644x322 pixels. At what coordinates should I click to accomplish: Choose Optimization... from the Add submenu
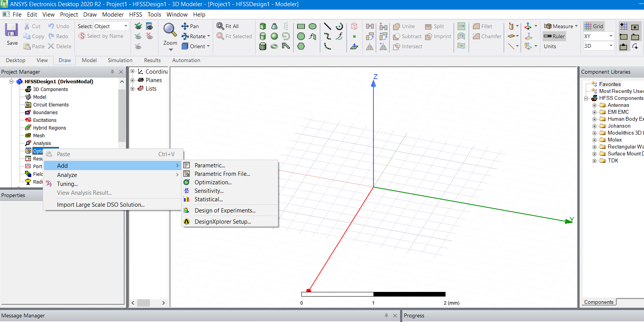[213, 182]
